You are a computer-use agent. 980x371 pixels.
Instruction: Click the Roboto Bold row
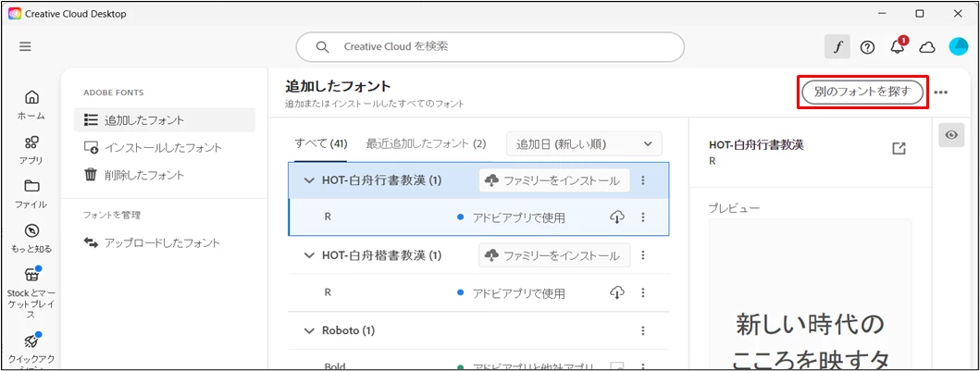tap(478, 361)
